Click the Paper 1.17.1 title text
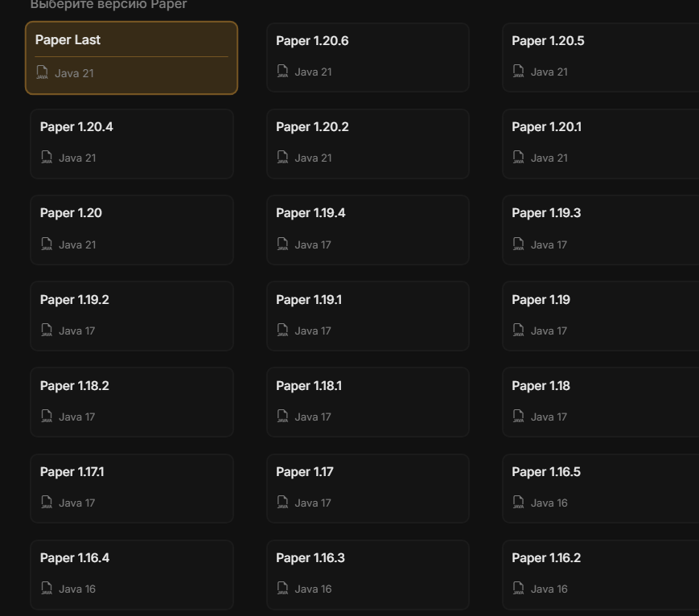Screen dimensions: 699x616 coord(72,472)
